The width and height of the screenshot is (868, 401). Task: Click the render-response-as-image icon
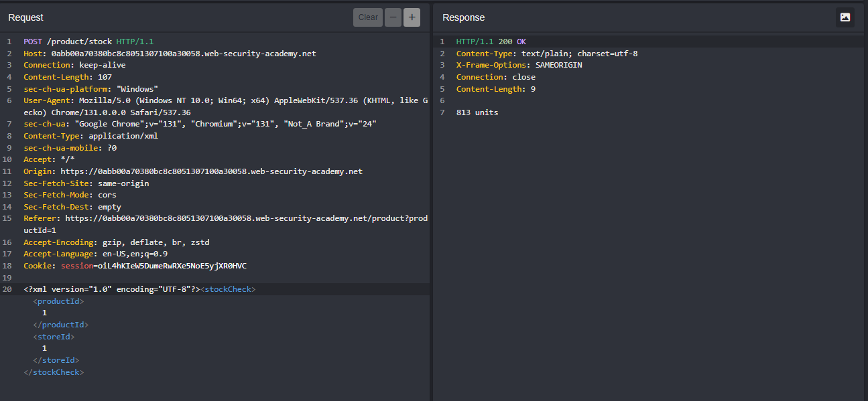pyautogui.click(x=845, y=17)
